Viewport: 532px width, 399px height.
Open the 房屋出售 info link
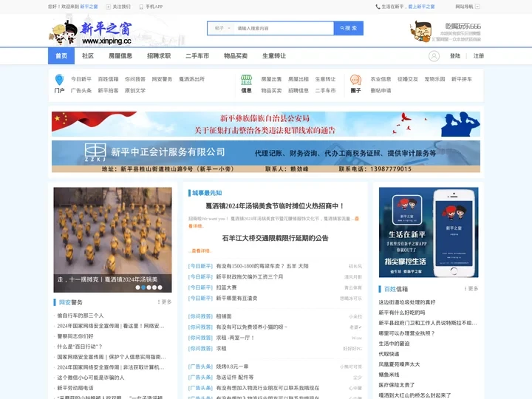click(x=271, y=79)
